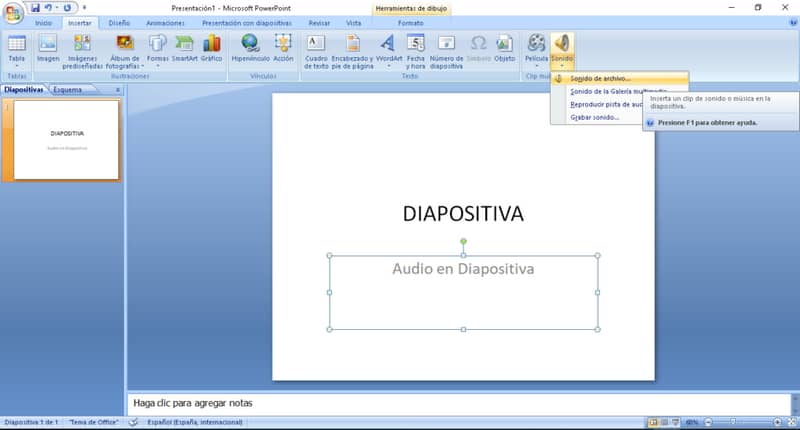800x430 pixels.
Task: Insert a table with the Tabla button
Action: [x=16, y=50]
